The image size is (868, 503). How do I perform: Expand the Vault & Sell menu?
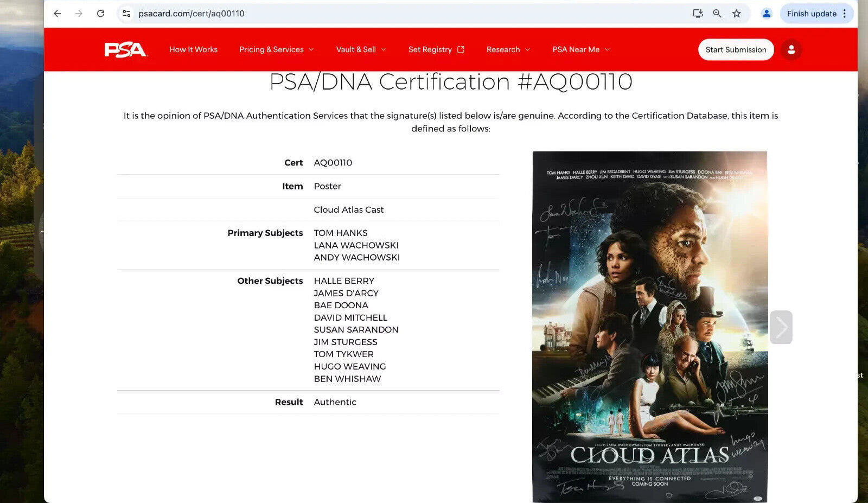pos(361,49)
